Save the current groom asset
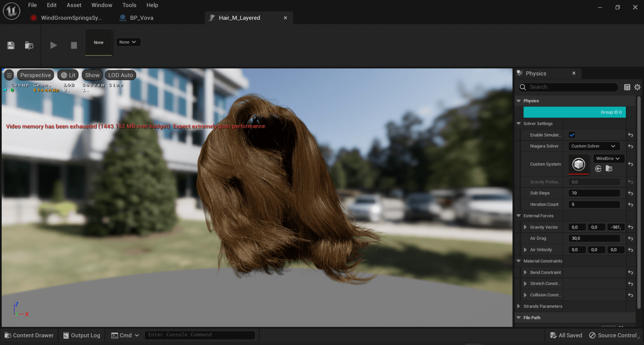This screenshot has height=345, width=644. click(x=11, y=45)
